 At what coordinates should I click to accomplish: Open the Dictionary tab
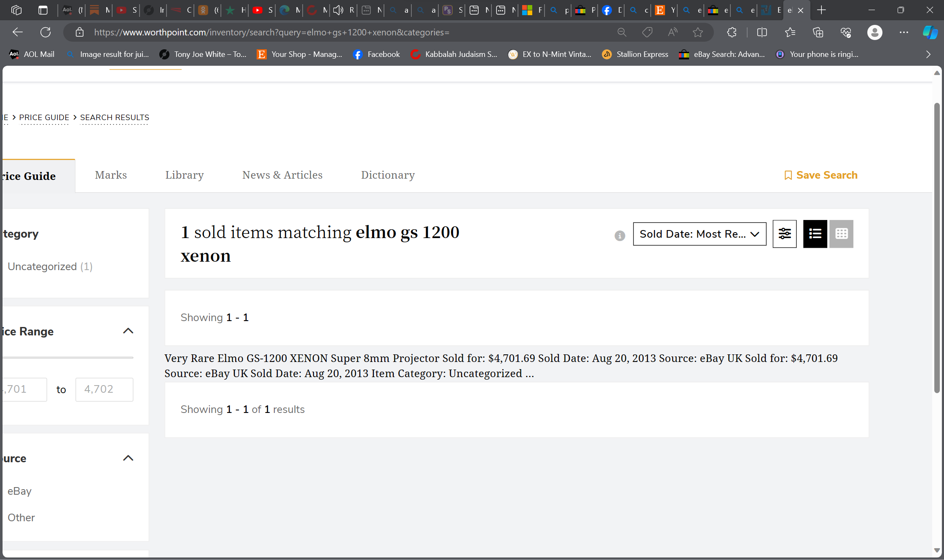pyautogui.click(x=388, y=175)
